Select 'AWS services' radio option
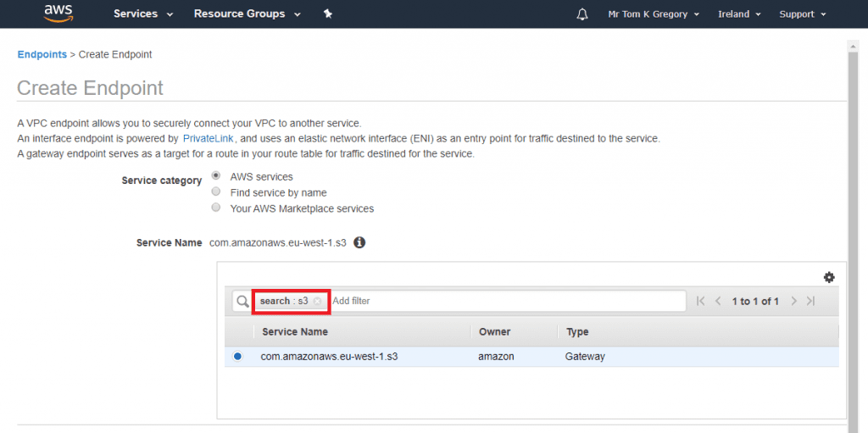868x433 pixels. (216, 176)
